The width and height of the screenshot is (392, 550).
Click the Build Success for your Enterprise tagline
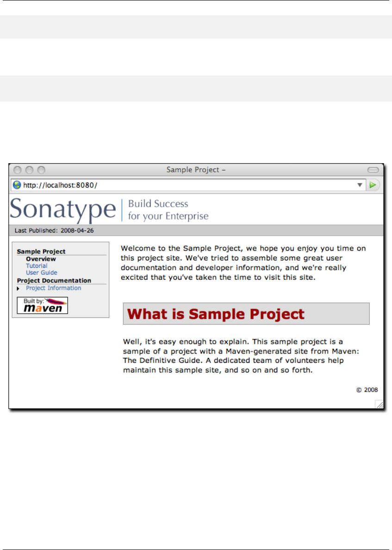click(x=168, y=210)
